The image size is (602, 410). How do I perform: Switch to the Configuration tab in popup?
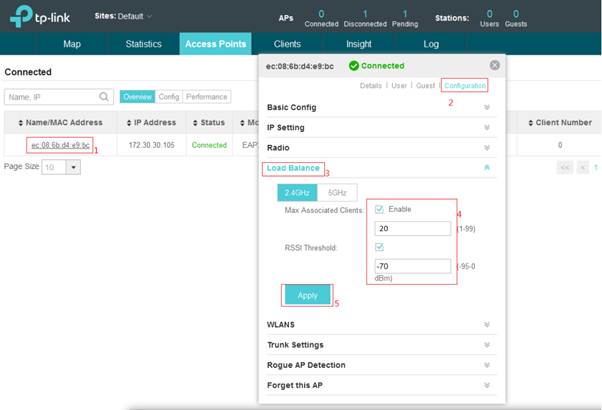[465, 85]
